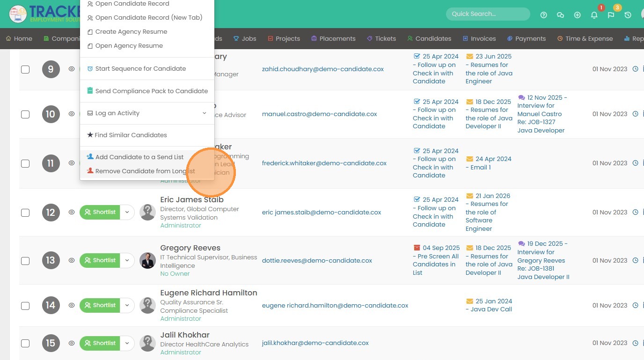Switch to the Placements tab
The height and width of the screenshot is (360, 644).
point(333,39)
